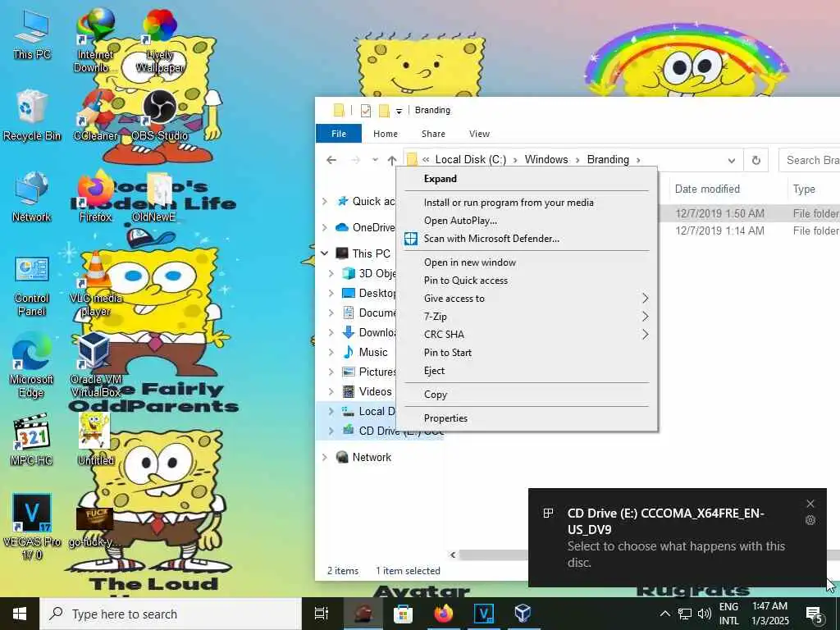840x630 pixels.
Task: Open notification settings gear on toast
Action: click(x=810, y=520)
